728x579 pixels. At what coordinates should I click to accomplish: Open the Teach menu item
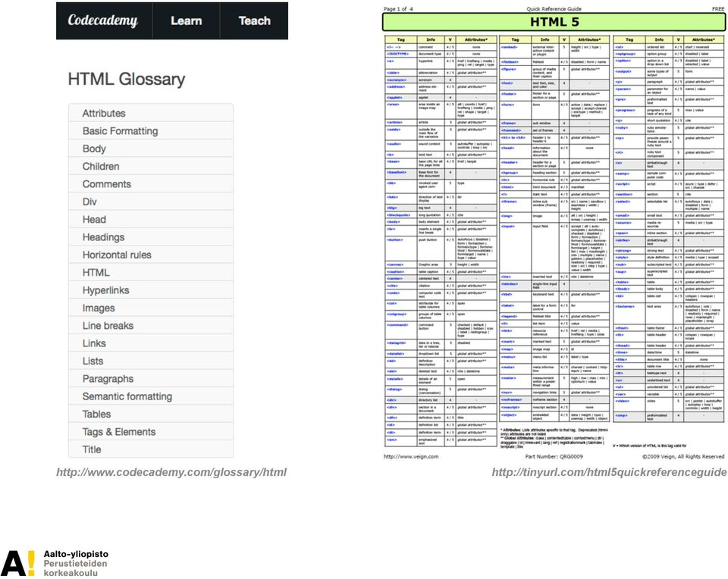pyautogui.click(x=255, y=21)
